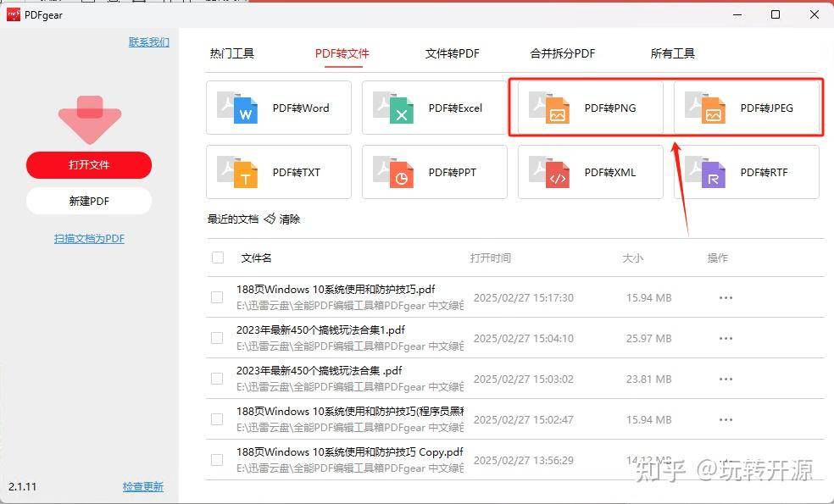Open the PDF转Word converter icon
Screen dimensions: 834x504
(x=237, y=108)
